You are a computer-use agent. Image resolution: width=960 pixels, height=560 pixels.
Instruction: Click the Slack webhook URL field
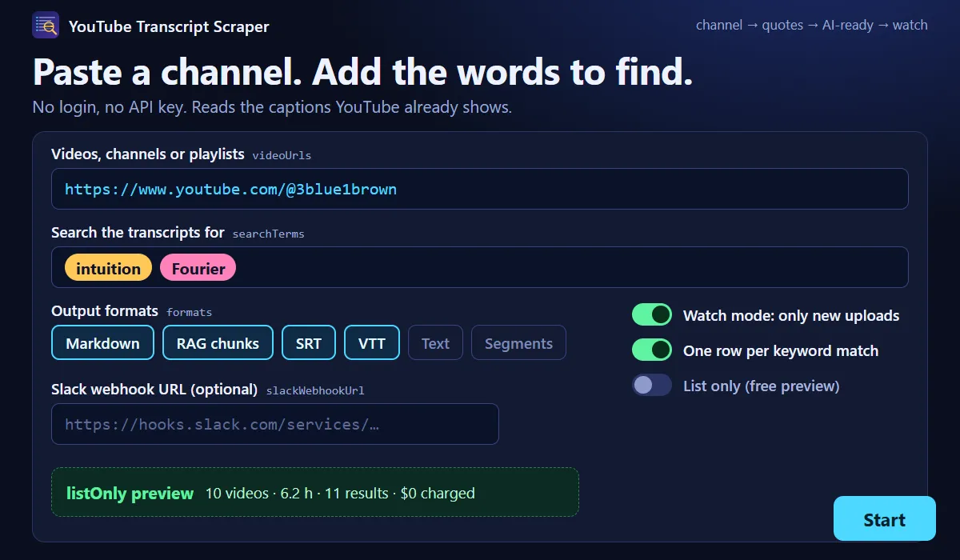click(275, 424)
